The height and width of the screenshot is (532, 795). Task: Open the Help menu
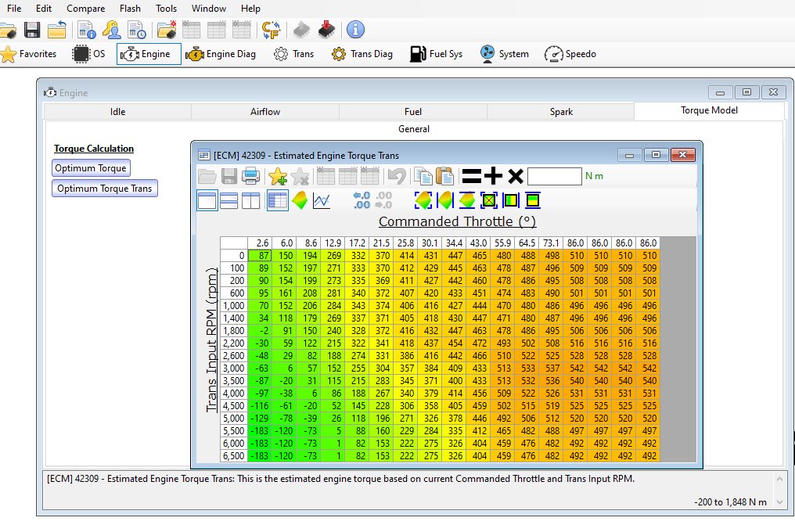(250, 9)
